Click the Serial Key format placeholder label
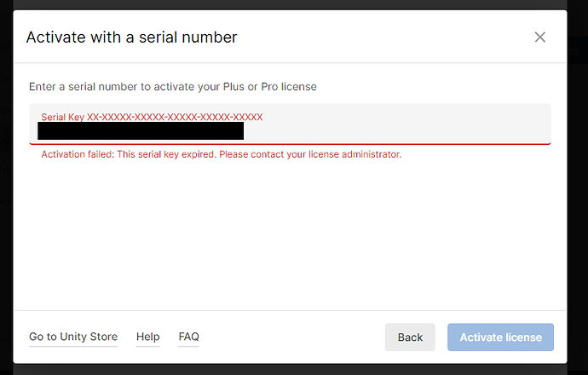This screenshot has width=588, height=375. pyautogui.click(x=152, y=116)
